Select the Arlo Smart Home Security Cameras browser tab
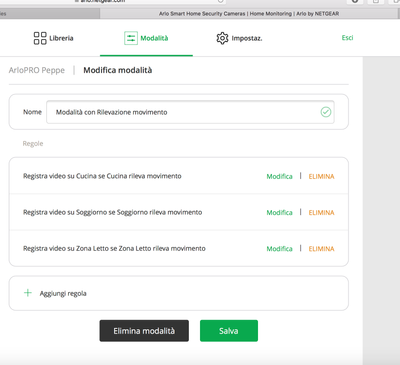This screenshot has height=365, width=400. (249, 14)
